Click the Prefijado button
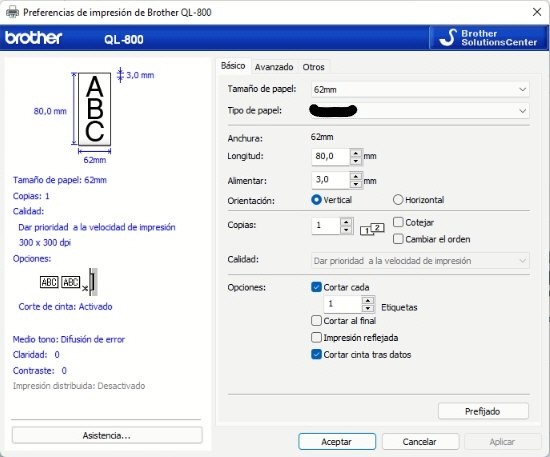This screenshot has height=457, width=550. click(483, 411)
